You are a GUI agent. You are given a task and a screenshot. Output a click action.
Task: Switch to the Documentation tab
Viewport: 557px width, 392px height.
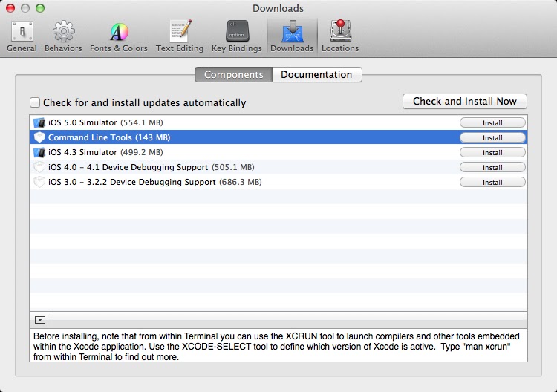317,74
